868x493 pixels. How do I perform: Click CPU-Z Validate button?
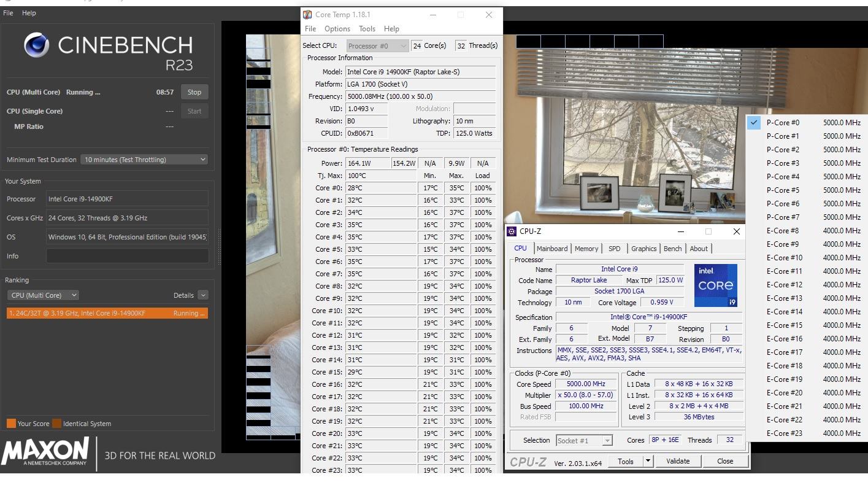click(x=678, y=461)
